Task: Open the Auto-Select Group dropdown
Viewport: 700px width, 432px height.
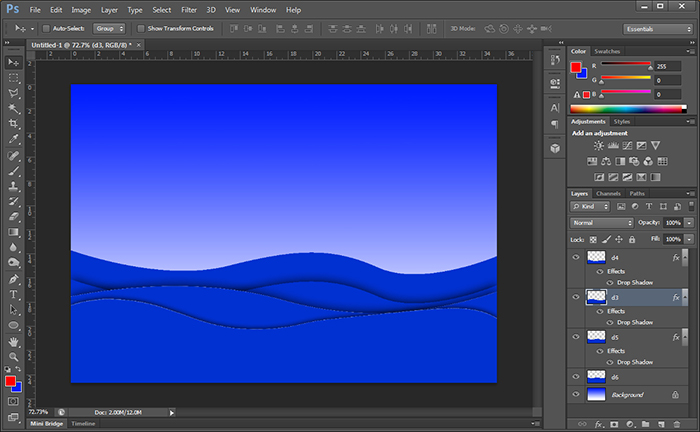Action: click(110, 29)
